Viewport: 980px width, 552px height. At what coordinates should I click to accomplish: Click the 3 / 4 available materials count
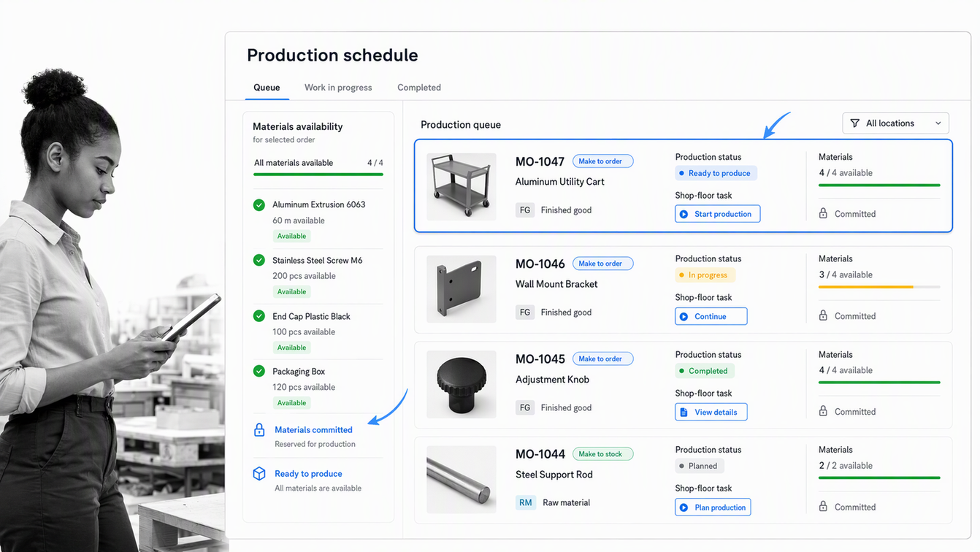pyautogui.click(x=846, y=275)
